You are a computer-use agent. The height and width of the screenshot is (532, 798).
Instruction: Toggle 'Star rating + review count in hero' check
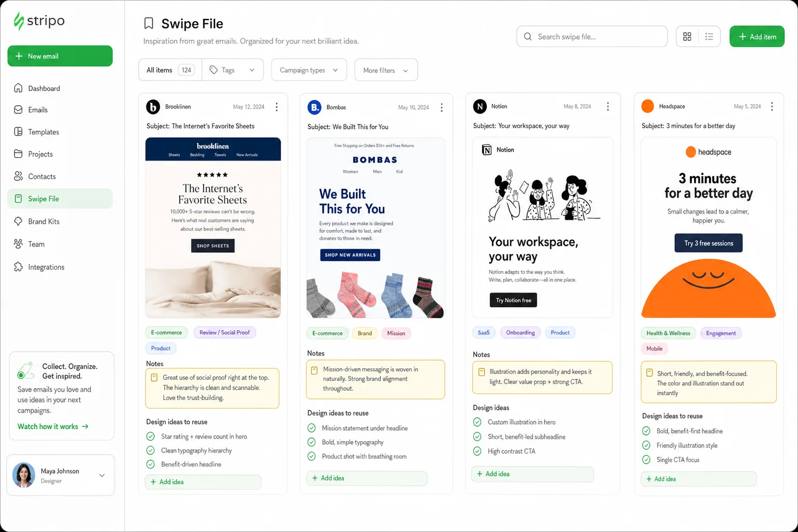click(151, 436)
